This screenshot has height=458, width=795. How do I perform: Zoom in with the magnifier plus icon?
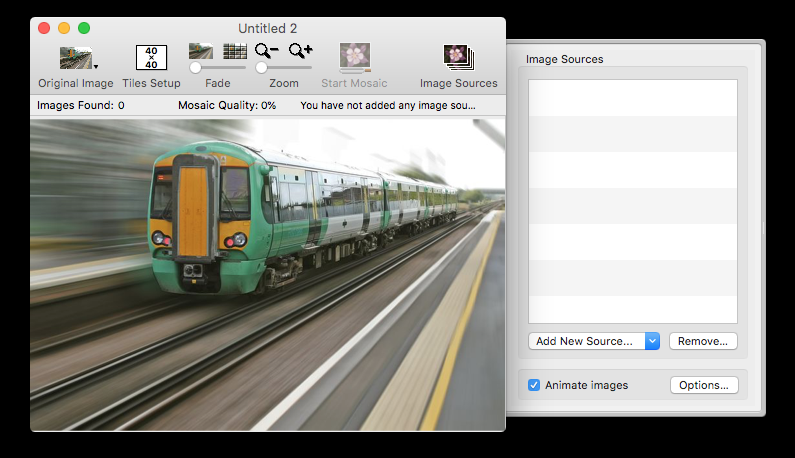301,51
